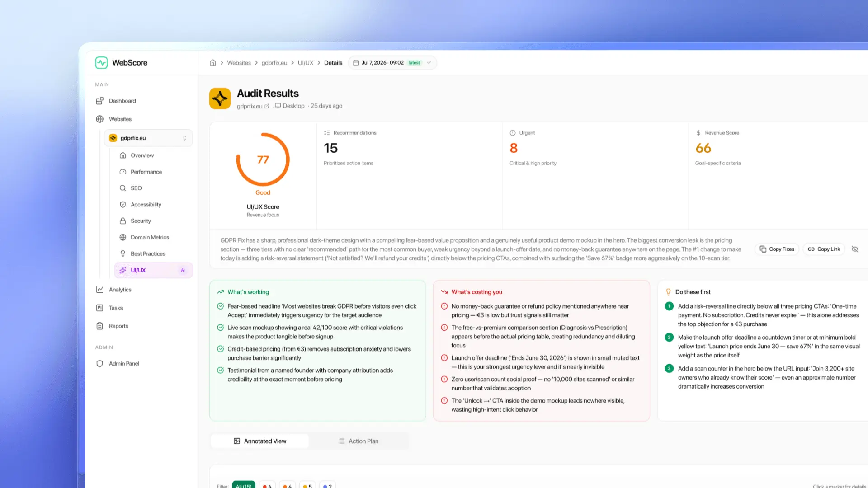Click the Revenue Score value 66
Image resolution: width=868 pixels, height=488 pixels.
[x=703, y=148]
